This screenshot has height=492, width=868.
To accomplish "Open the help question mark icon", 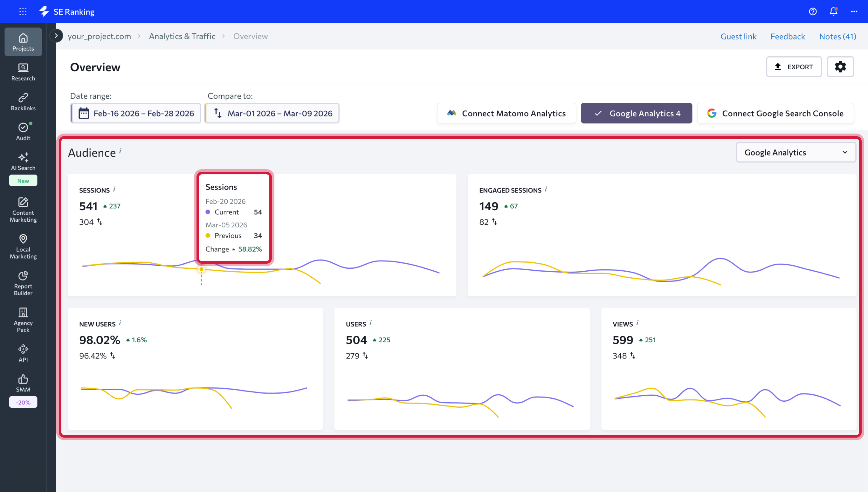I will [x=813, y=11].
